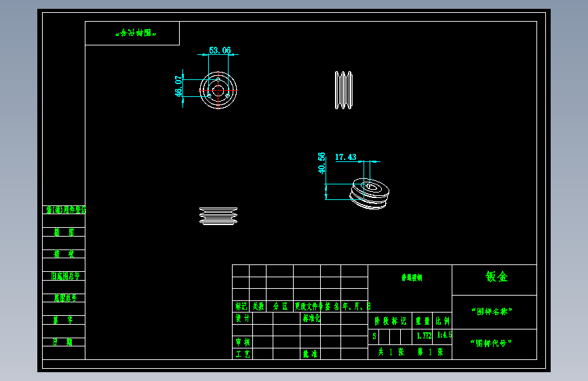Select the circular front view of the pulley
This screenshot has width=588, height=381.
tap(218, 90)
